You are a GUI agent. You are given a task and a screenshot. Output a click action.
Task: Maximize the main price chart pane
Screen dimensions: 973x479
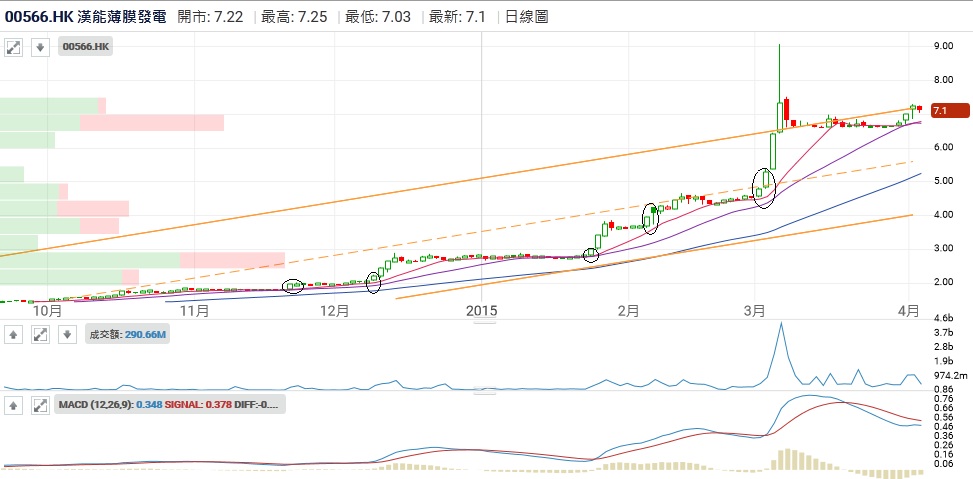(x=15, y=47)
